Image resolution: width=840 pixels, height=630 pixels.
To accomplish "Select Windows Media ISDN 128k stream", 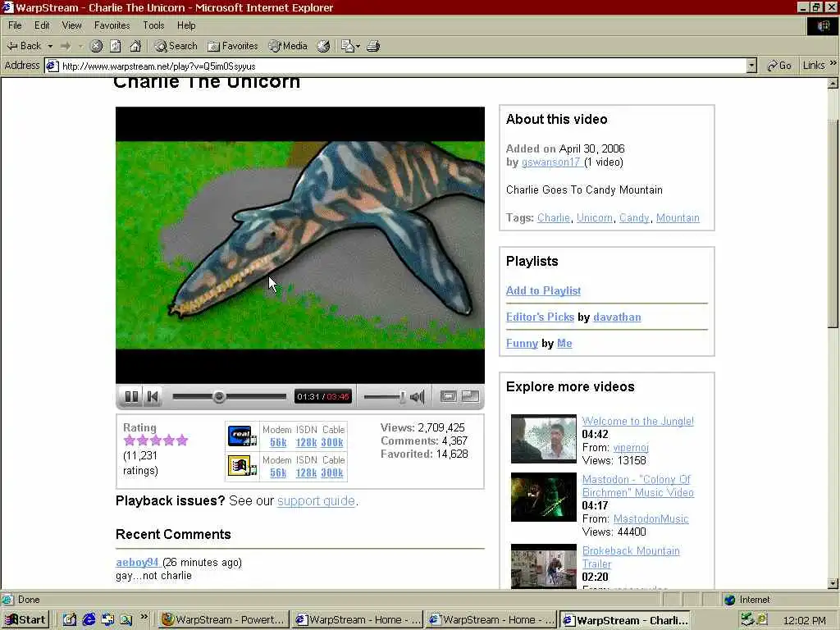I will point(306,473).
